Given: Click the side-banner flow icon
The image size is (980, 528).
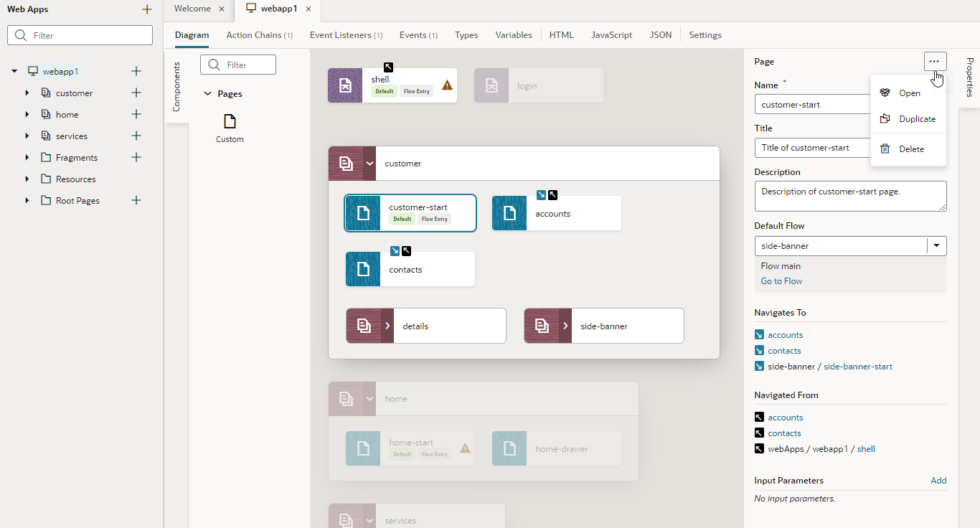Looking at the screenshot, I should pyautogui.click(x=542, y=326).
